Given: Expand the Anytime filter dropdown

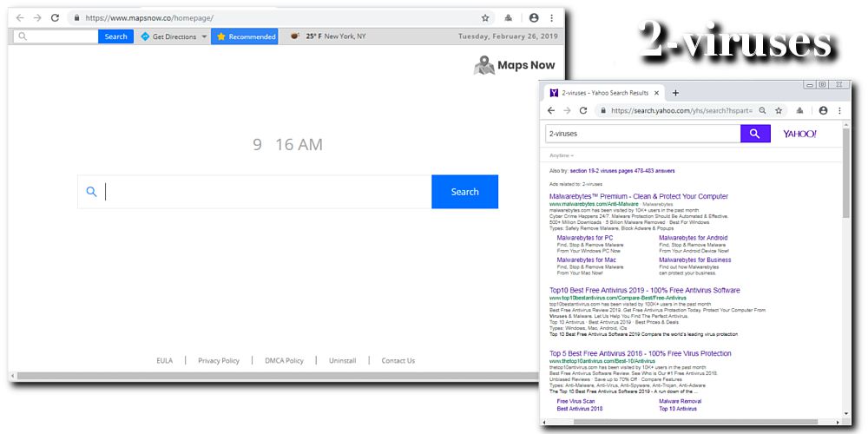Looking at the screenshot, I should [562, 155].
